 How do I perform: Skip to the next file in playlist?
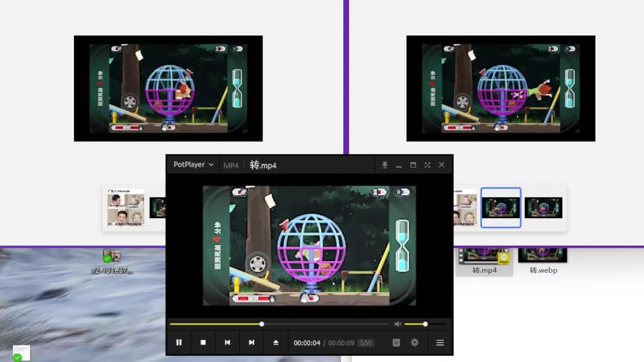pyautogui.click(x=252, y=342)
